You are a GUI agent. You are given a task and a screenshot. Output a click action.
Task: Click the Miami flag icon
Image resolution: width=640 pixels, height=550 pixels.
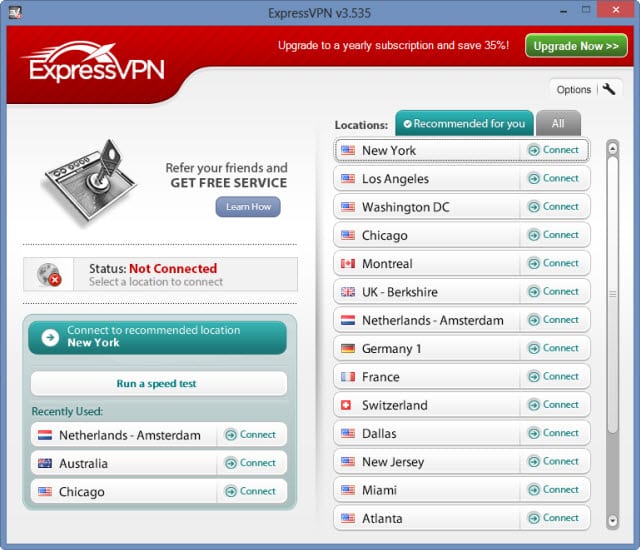point(348,490)
